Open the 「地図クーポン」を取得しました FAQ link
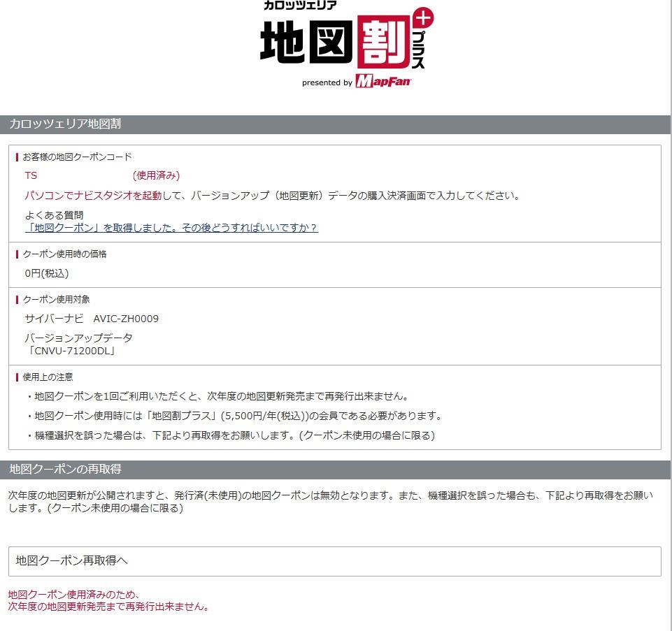Viewport: 672px width, 631px height. click(171, 228)
